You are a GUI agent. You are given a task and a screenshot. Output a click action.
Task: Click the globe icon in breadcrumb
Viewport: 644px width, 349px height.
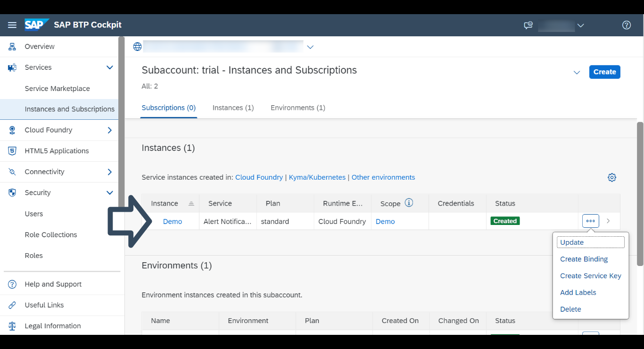click(137, 47)
